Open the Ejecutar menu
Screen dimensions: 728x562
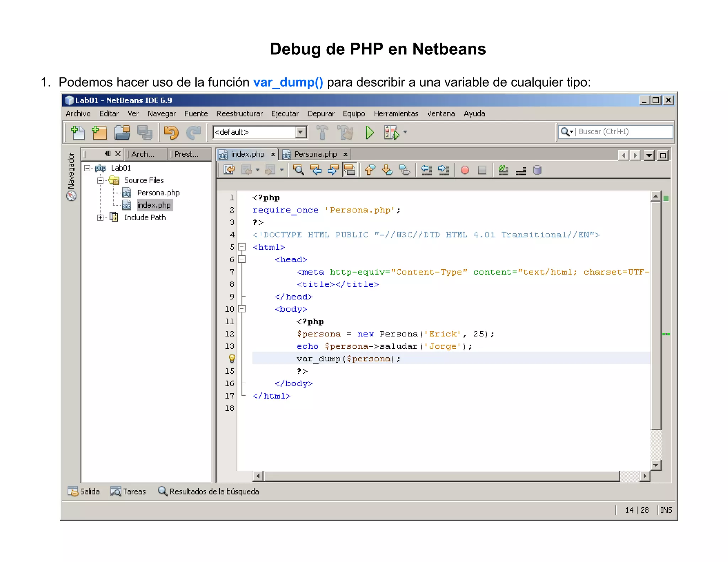click(285, 114)
